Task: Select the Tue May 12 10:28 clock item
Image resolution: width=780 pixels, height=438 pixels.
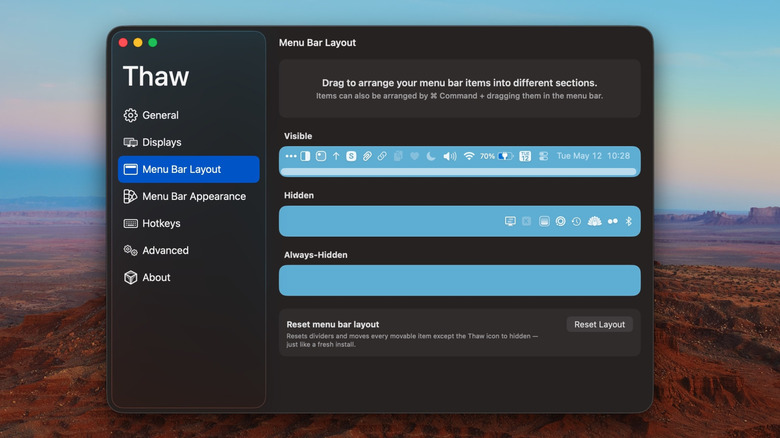Action: coord(593,156)
